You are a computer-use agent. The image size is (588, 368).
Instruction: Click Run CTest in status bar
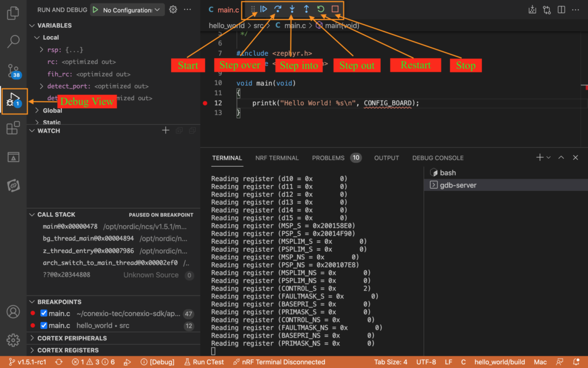pyautogui.click(x=203, y=362)
